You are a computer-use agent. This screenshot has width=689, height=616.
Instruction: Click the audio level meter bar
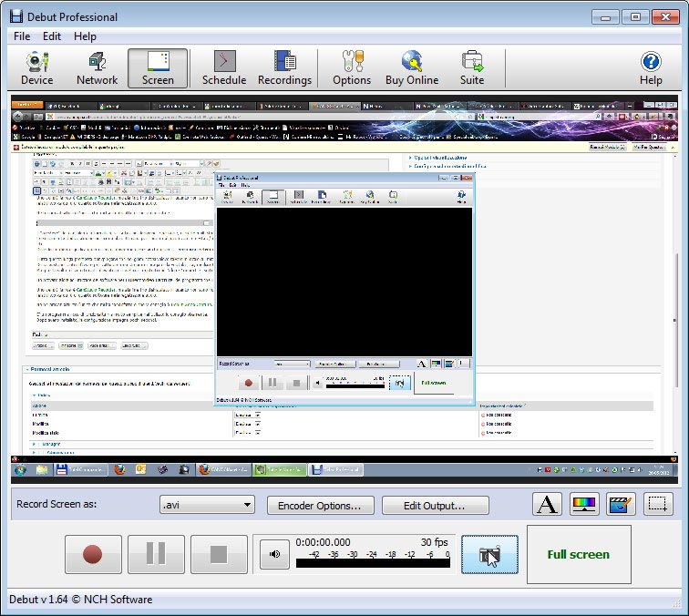point(373,563)
